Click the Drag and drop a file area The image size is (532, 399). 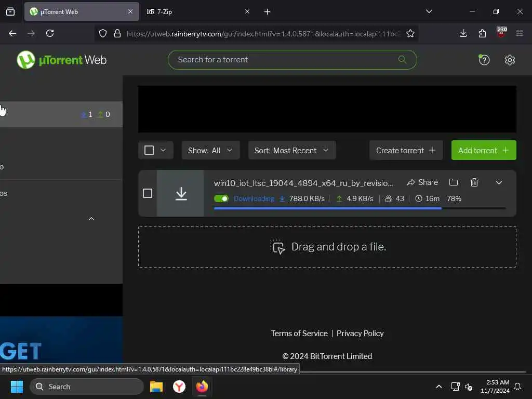pos(327,247)
